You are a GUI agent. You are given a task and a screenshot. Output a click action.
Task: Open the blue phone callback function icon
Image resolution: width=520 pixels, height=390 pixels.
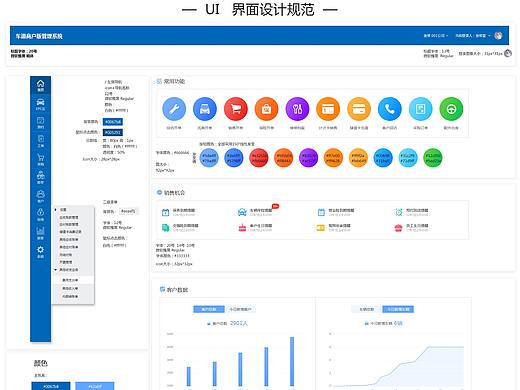click(x=390, y=109)
